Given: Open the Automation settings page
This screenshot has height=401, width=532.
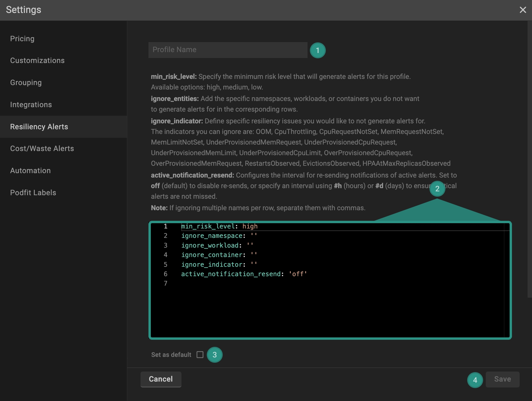Looking at the screenshot, I should click(30, 171).
